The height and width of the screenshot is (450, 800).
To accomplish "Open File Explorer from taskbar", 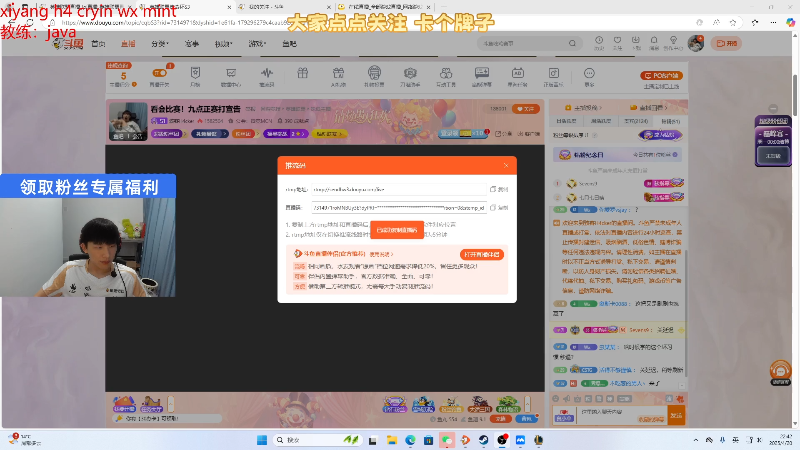I will coord(392,440).
